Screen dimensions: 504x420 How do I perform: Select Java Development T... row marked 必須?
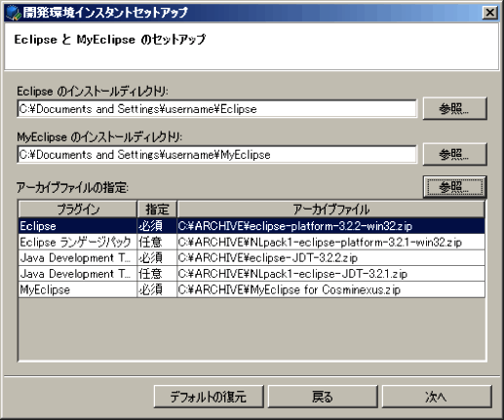pos(252,258)
